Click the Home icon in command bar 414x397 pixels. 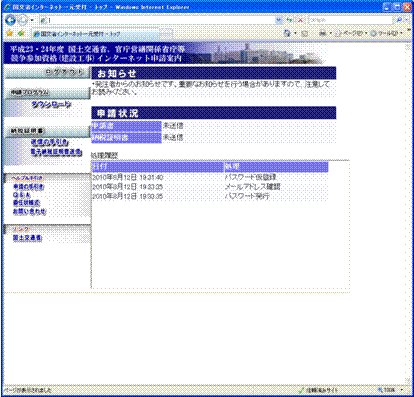[x=287, y=33]
